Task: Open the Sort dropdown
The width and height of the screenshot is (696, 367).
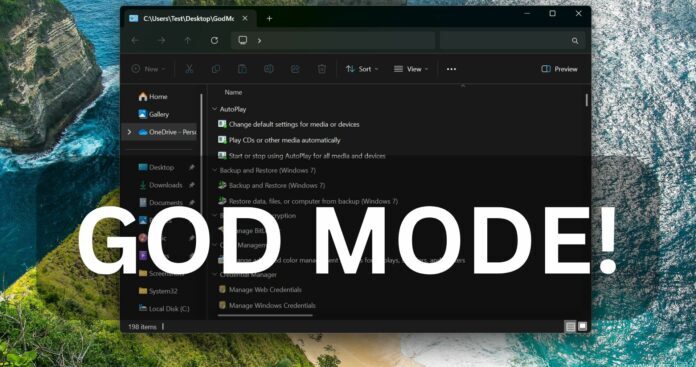Action: pos(362,69)
